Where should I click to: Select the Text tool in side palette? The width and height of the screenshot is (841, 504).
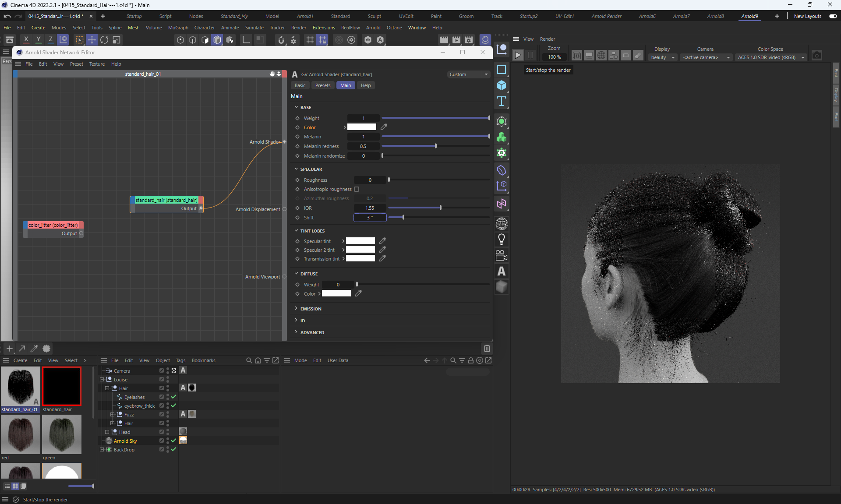502,102
